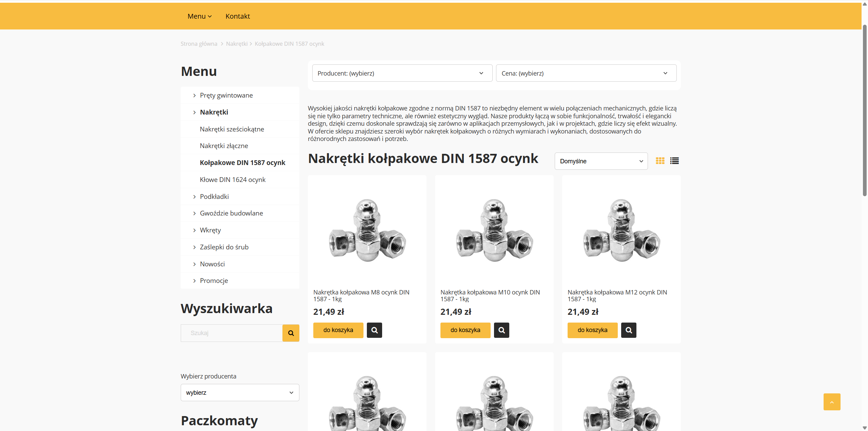Screen dimensions: 868x431
Task: Click the search magnifier icon
Action: tap(291, 333)
